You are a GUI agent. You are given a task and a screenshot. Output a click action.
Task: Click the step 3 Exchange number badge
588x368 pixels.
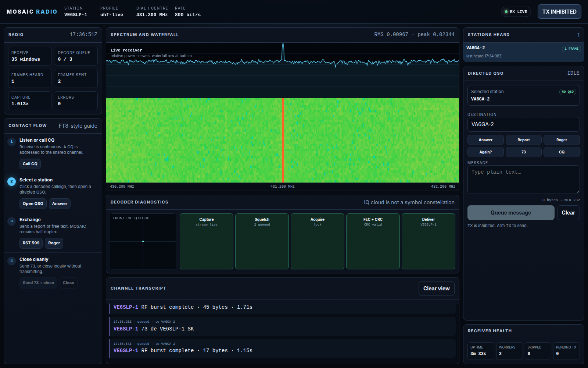click(x=11, y=221)
